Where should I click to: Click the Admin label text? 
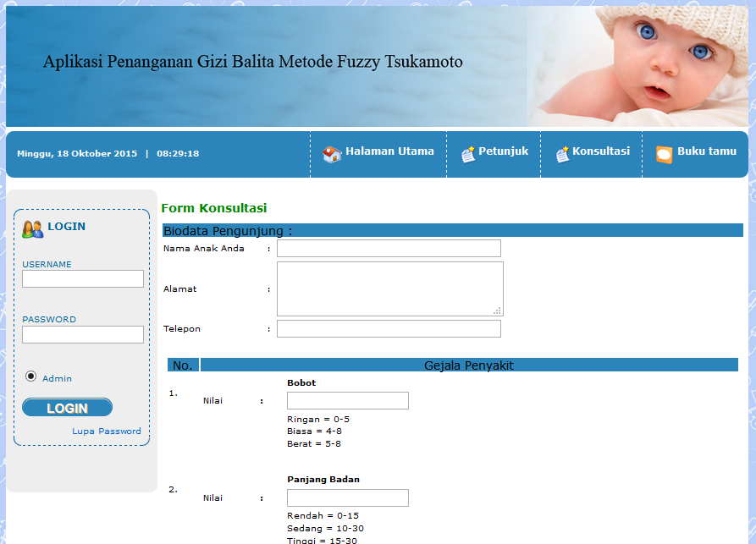pos(57,379)
